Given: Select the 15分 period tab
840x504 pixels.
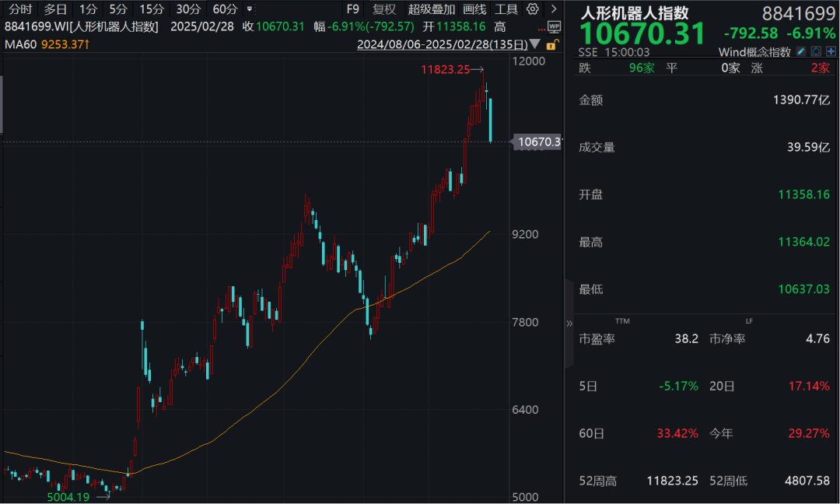Looking at the screenshot, I should point(151,9).
